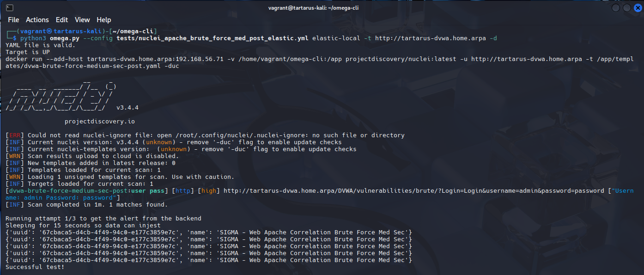Click the projectdiscovery.io text under the logo
644x275 pixels.
coord(99,122)
